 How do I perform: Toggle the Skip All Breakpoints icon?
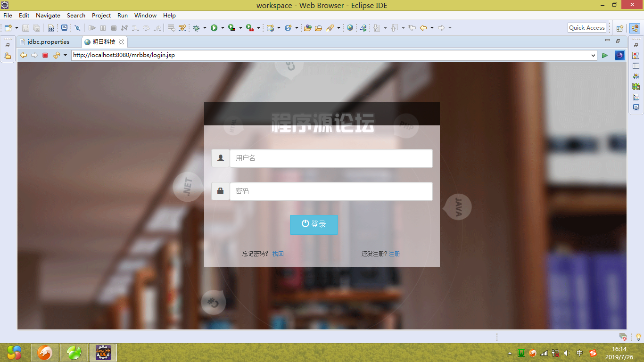[77, 28]
